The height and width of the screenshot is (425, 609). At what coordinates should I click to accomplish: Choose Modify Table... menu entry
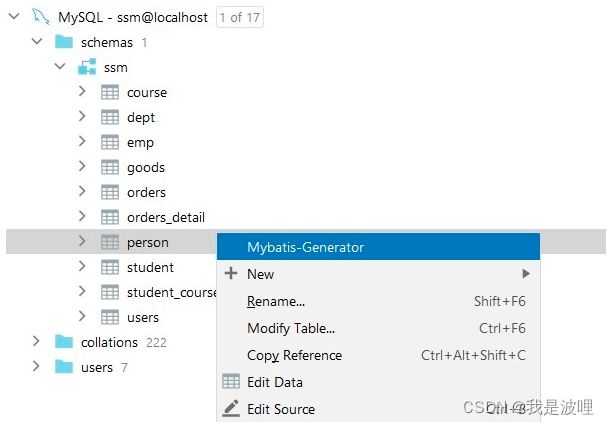[378, 328]
